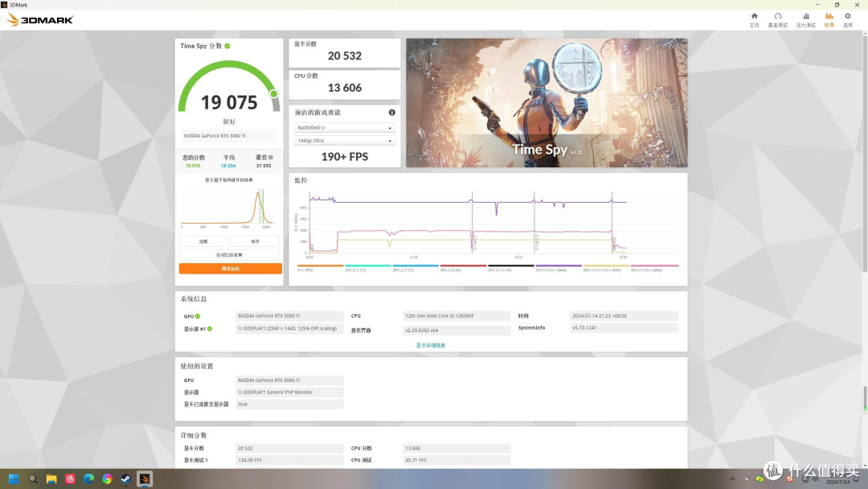Open Steam from the taskbar
The image size is (868, 489).
point(125,479)
